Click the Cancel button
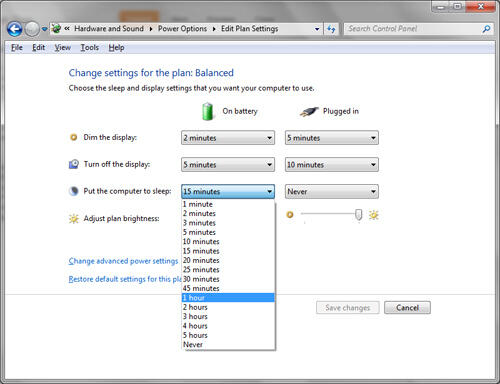The height and width of the screenshot is (384, 500). [407, 308]
